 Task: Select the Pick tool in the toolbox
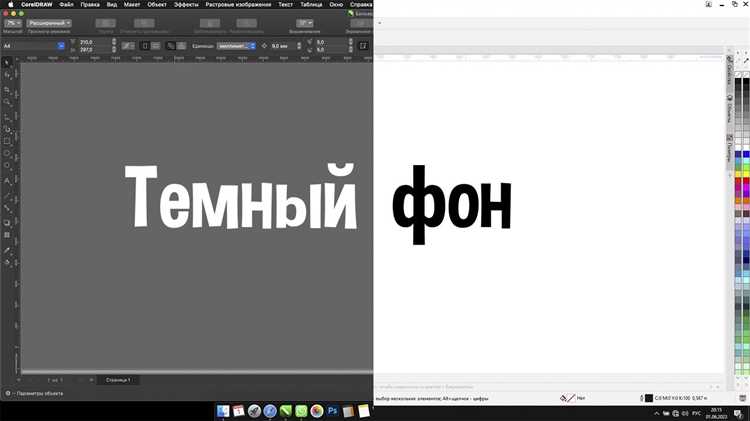pos(7,62)
